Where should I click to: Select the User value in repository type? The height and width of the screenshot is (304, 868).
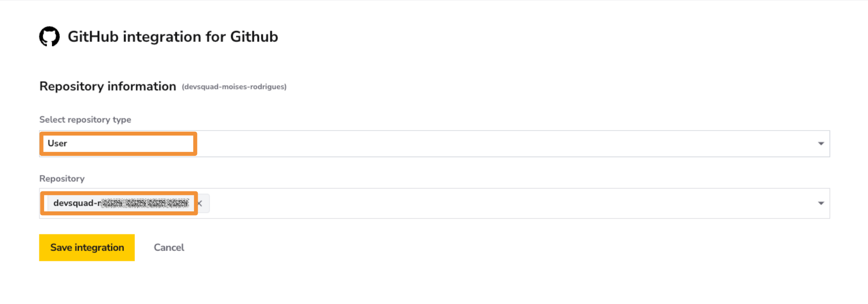click(x=57, y=143)
